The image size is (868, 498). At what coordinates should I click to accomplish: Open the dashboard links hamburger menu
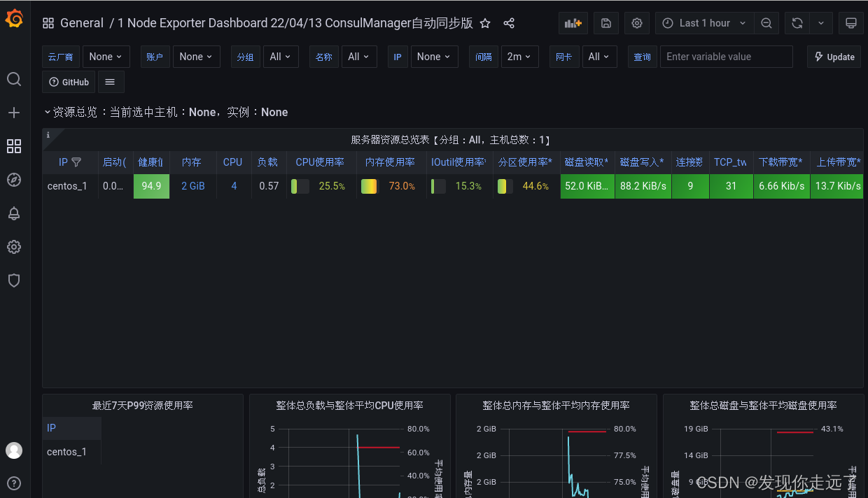pos(111,82)
